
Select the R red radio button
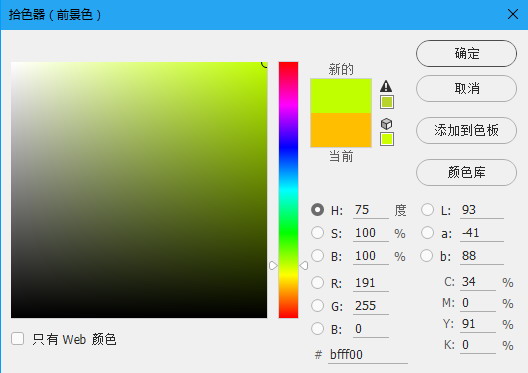(x=318, y=282)
